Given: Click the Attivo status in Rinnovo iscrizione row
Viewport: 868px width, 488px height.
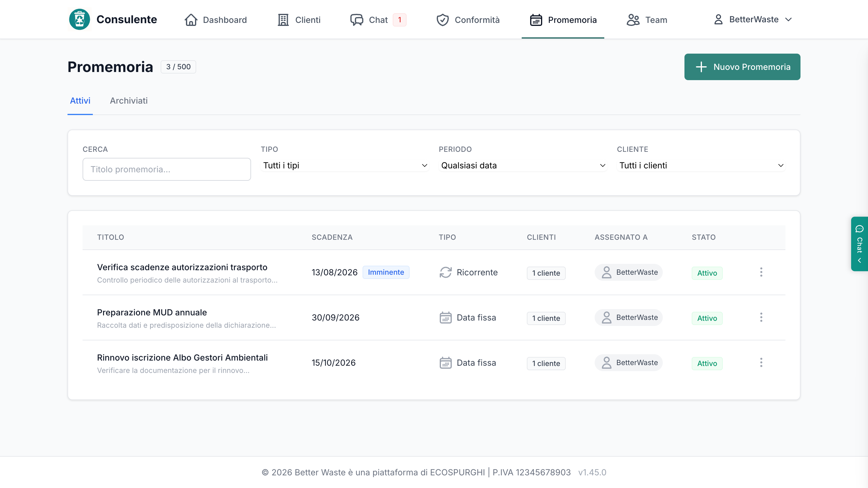Looking at the screenshot, I should click(707, 363).
